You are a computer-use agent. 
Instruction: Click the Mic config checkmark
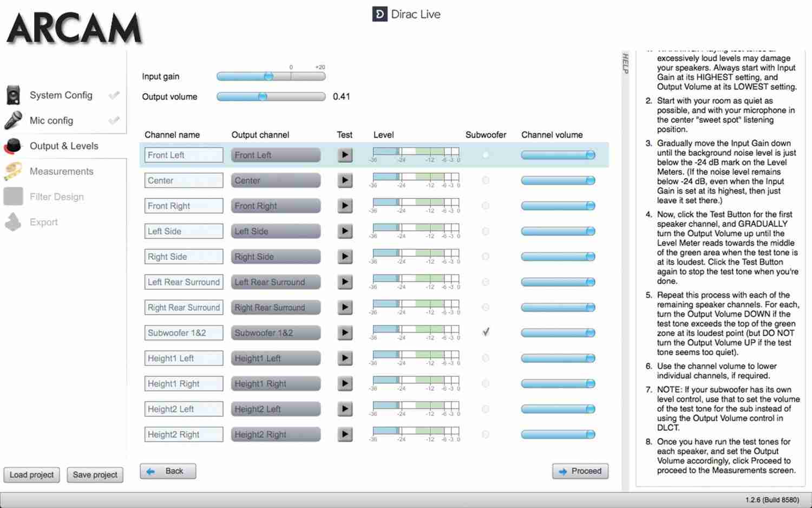[x=114, y=120]
